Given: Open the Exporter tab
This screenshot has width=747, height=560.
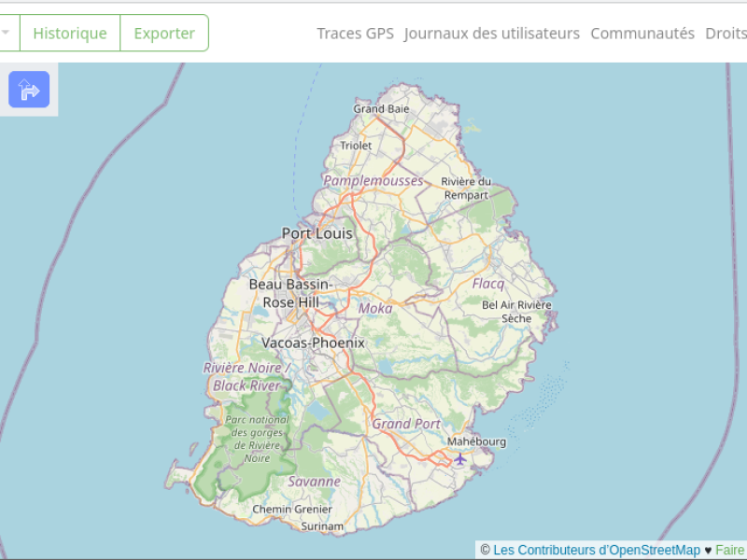Looking at the screenshot, I should [x=164, y=33].
